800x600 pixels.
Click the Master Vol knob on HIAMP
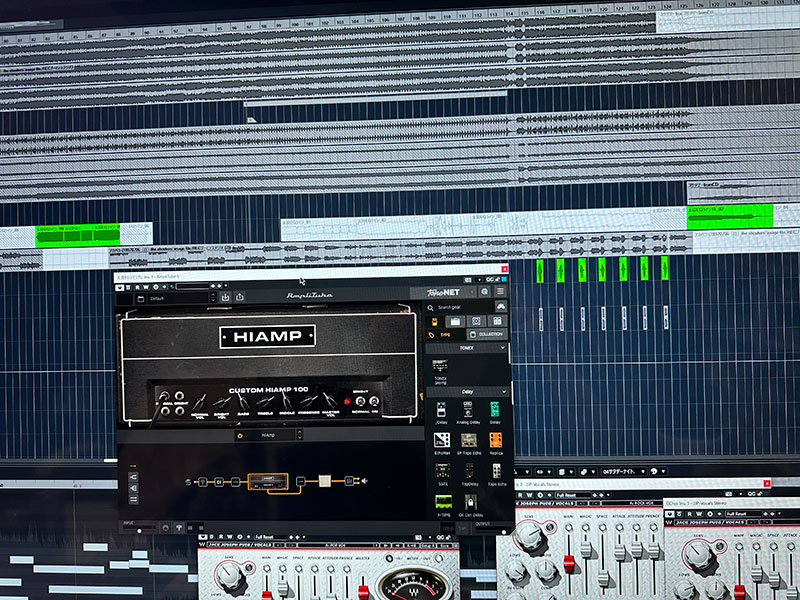(330, 401)
